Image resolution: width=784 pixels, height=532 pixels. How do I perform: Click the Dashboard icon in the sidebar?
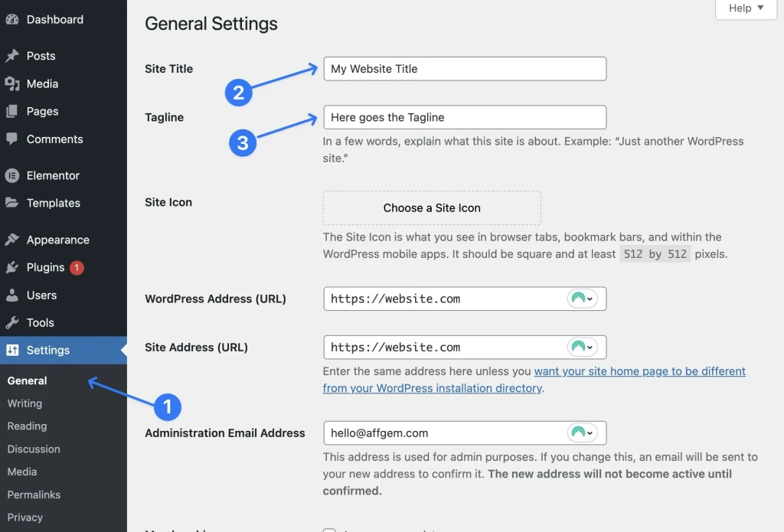pos(12,19)
